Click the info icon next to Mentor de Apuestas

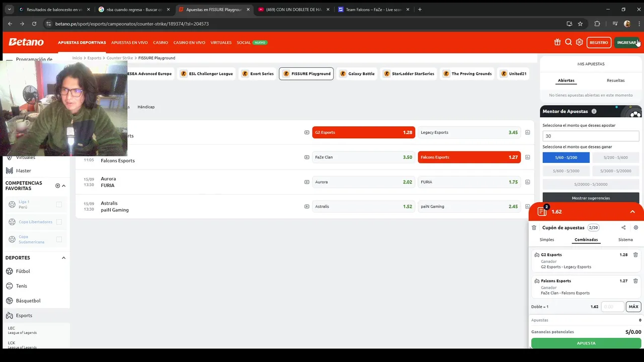(x=594, y=111)
